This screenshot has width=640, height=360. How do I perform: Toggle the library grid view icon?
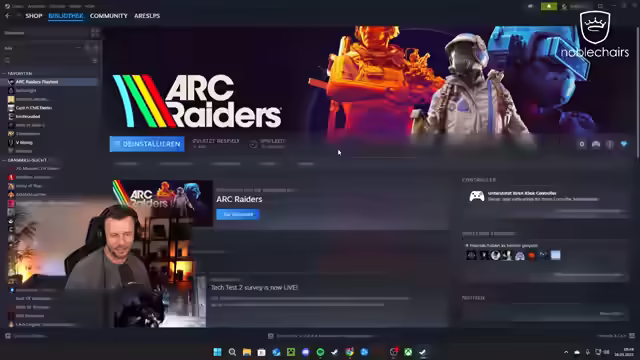(95, 33)
